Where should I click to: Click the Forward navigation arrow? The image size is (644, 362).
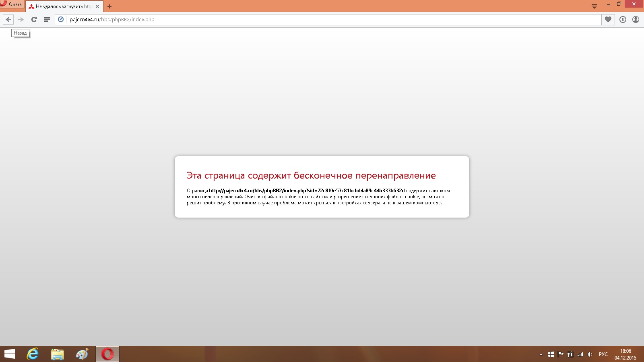[x=21, y=19]
